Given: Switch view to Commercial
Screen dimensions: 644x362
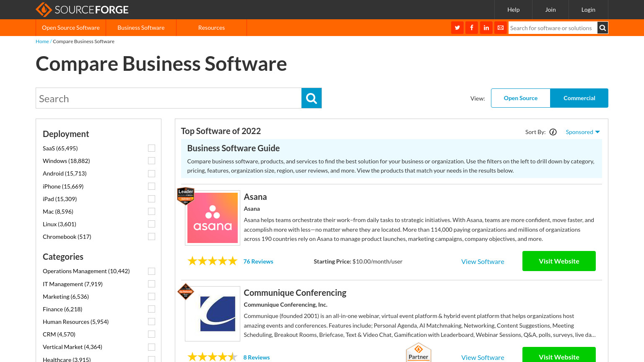Looking at the screenshot, I should pyautogui.click(x=579, y=98).
